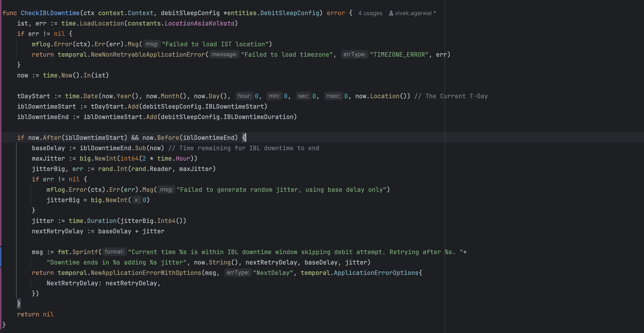Click the time.Hour constant in maxJitter
The width and height of the screenshot is (644, 333).
(x=183, y=158)
